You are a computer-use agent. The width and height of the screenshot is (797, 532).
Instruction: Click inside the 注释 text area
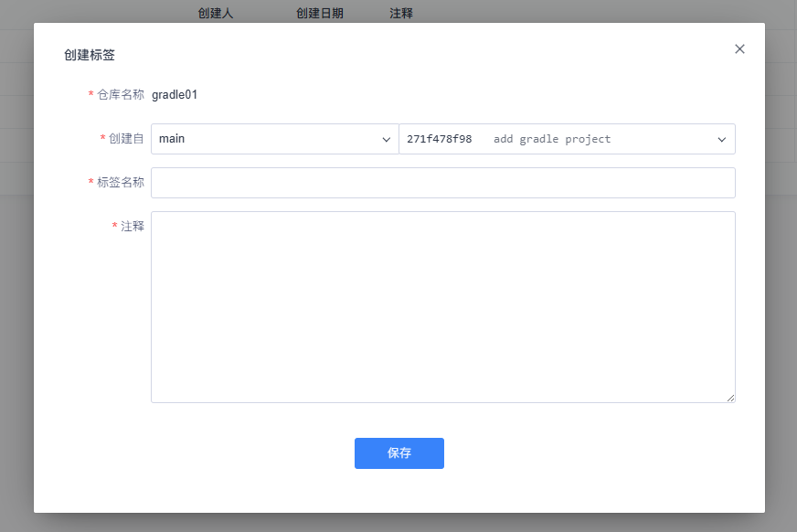pos(442,306)
